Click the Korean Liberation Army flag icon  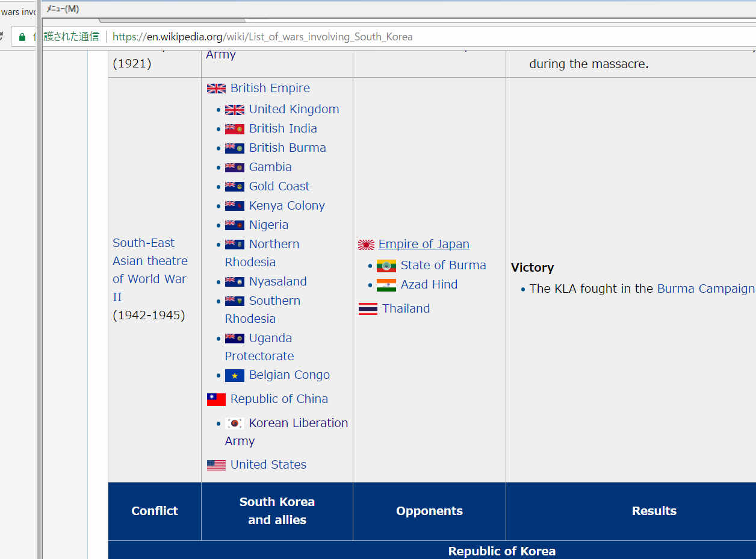tap(235, 423)
